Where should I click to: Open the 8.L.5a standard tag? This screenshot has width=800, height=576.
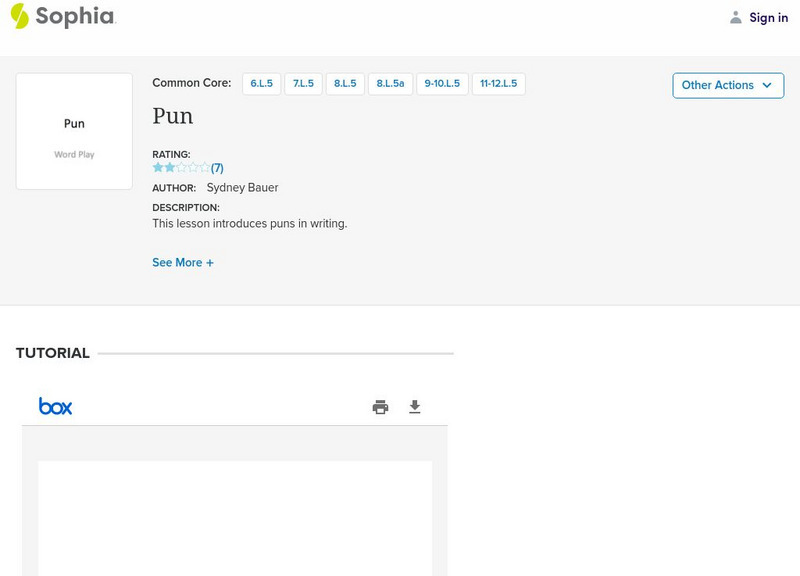[x=390, y=84]
